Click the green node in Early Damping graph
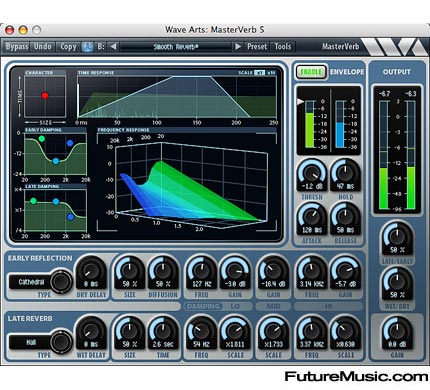Viewport: 430px width, 390px height. tap(41, 138)
